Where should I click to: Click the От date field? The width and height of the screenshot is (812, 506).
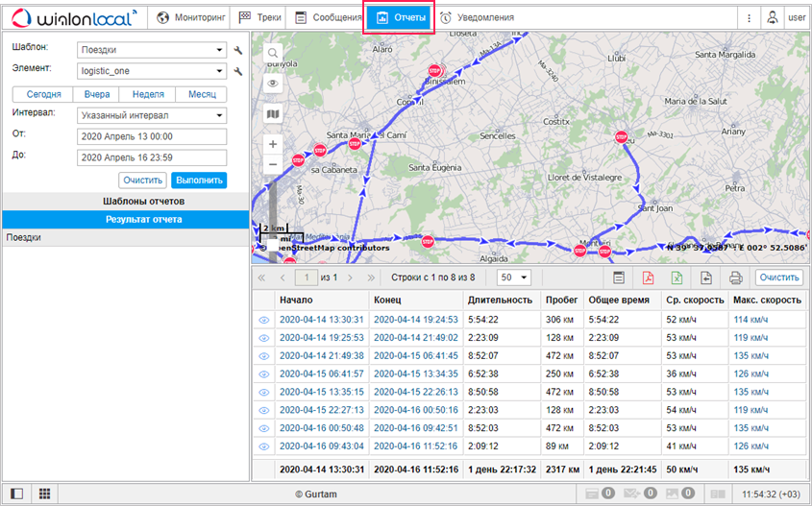pyautogui.click(x=151, y=136)
